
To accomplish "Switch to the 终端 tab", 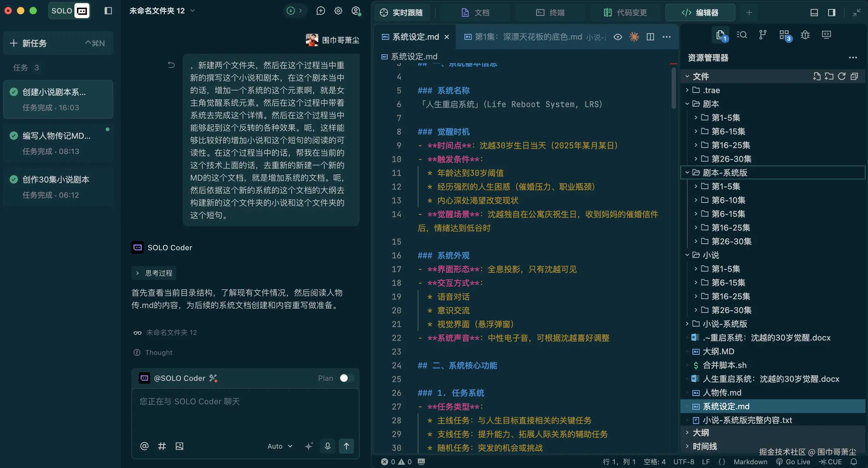I will [550, 12].
